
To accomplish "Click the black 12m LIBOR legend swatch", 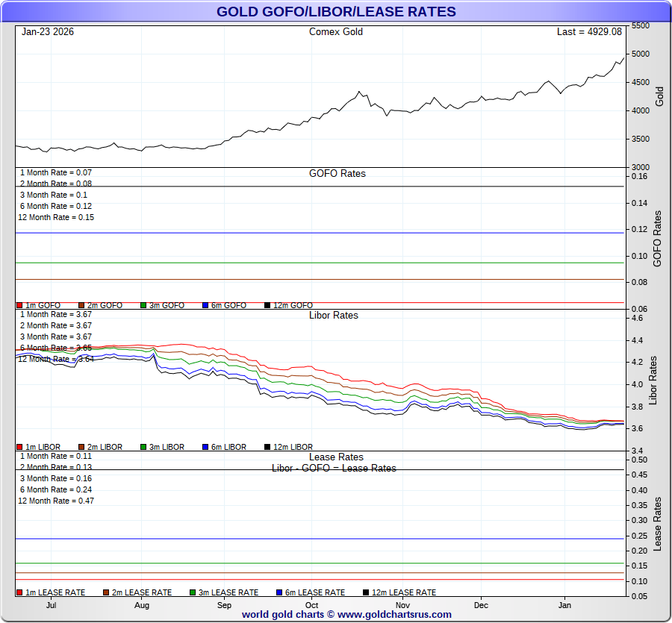I will [x=267, y=447].
